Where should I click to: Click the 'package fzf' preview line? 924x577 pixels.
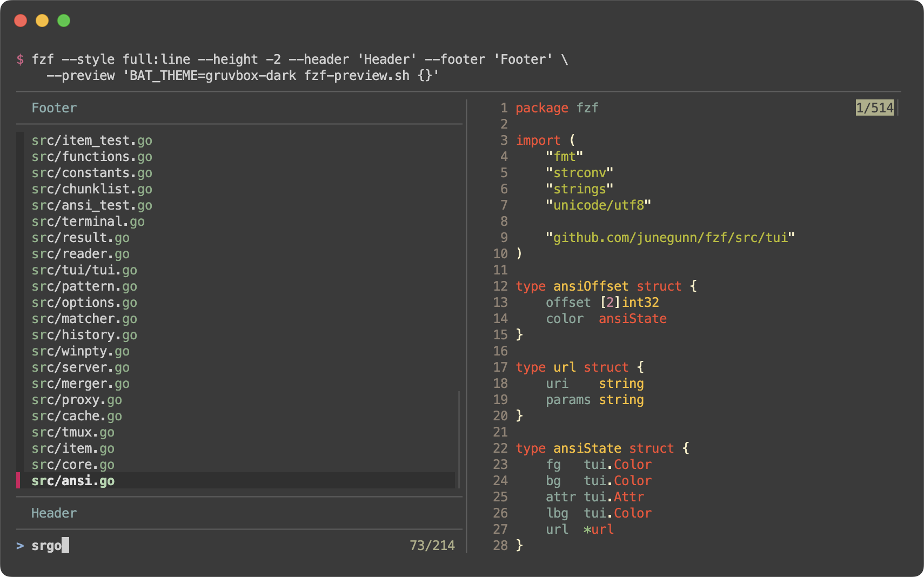[x=557, y=108]
